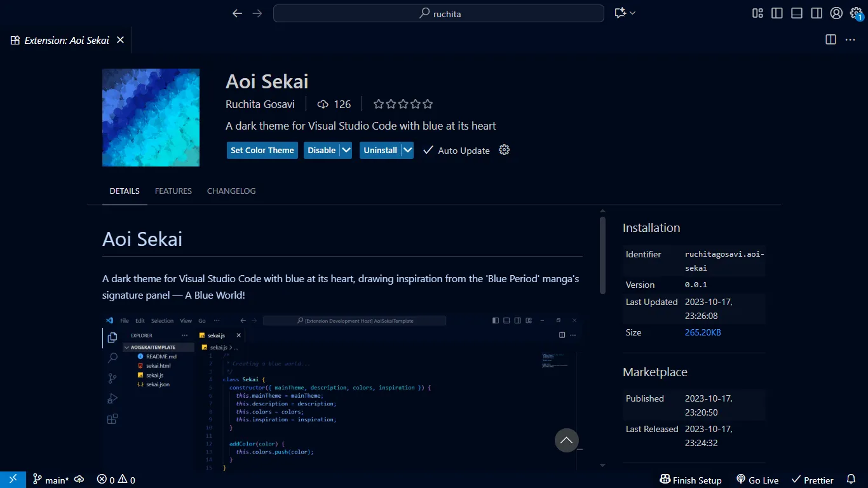Open the Disable button dropdown arrow
This screenshot has height=488, width=868.
click(345, 150)
